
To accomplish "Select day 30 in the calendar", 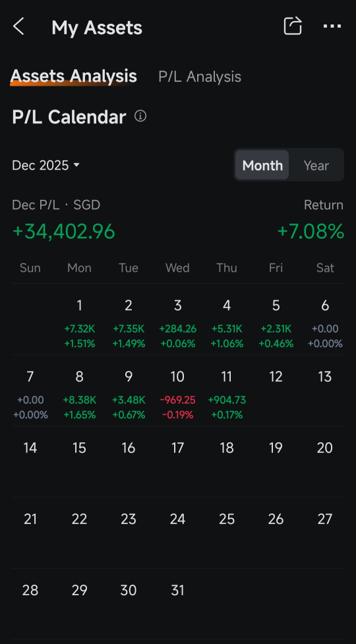I will coord(129,590).
